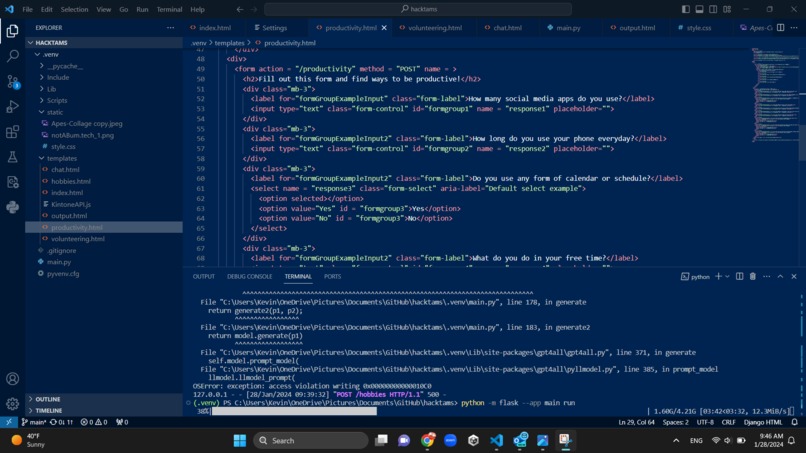Open the Selection menu
Screen dimensions: 806x453
pos(74,9)
